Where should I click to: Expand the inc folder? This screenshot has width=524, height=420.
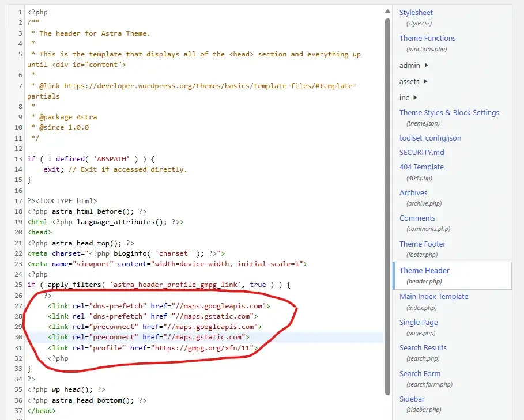click(404, 97)
